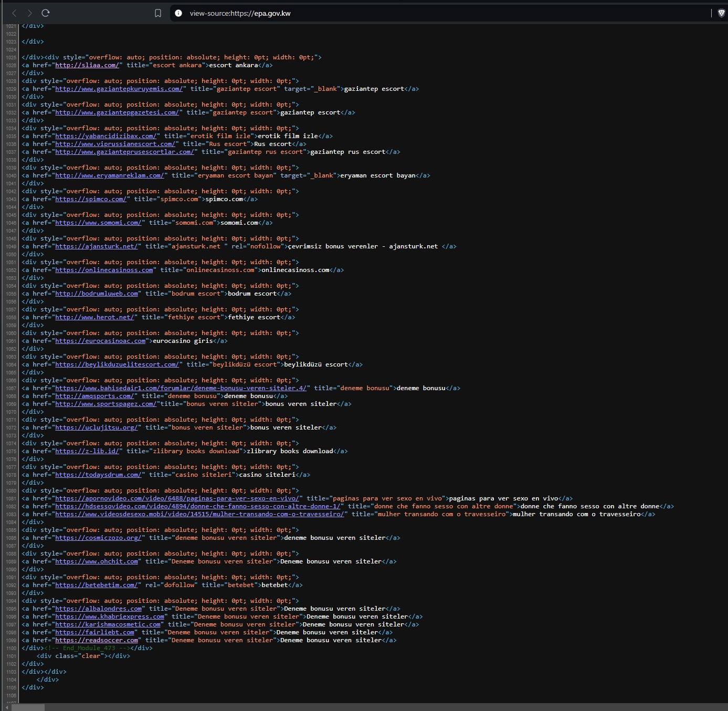Screen dimensions: 728x711
Task: Follow the www.somomi.com hyperlink
Action: (99, 222)
